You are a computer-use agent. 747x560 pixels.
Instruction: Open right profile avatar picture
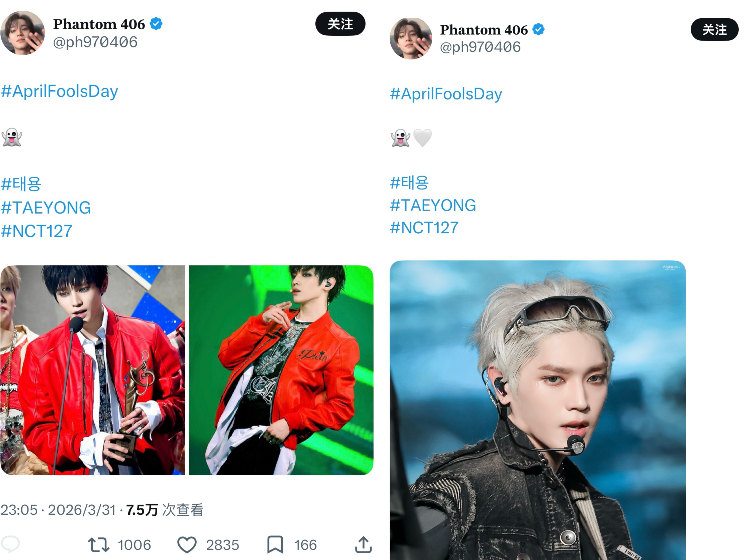(411, 39)
